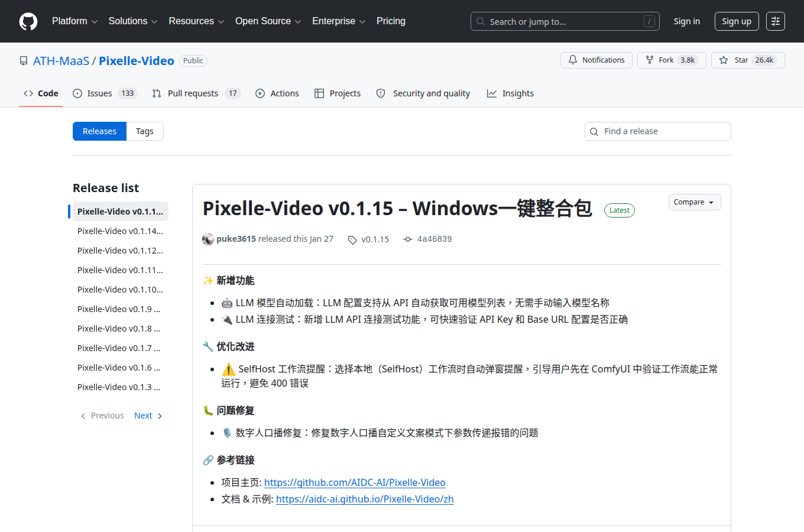Click the commit icon beside 4a46839
The height and width of the screenshot is (532, 804).
tap(408, 239)
